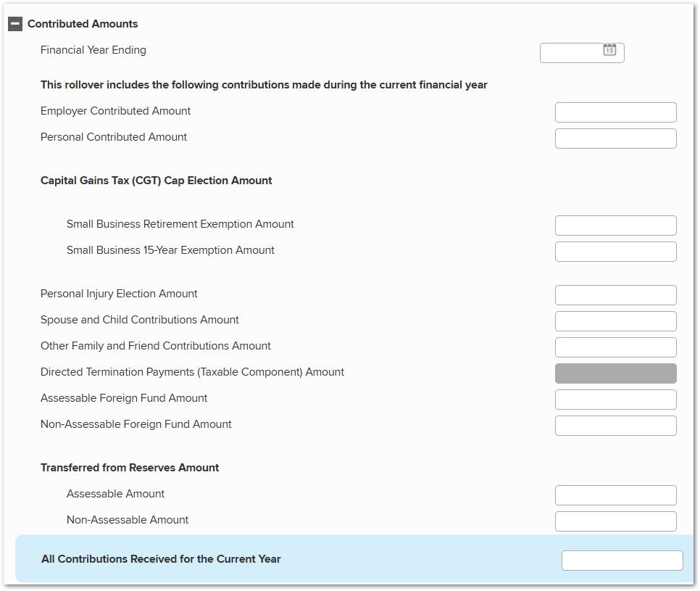Select the Non-Assessable Foreign Fund Amount field

[x=616, y=426]
